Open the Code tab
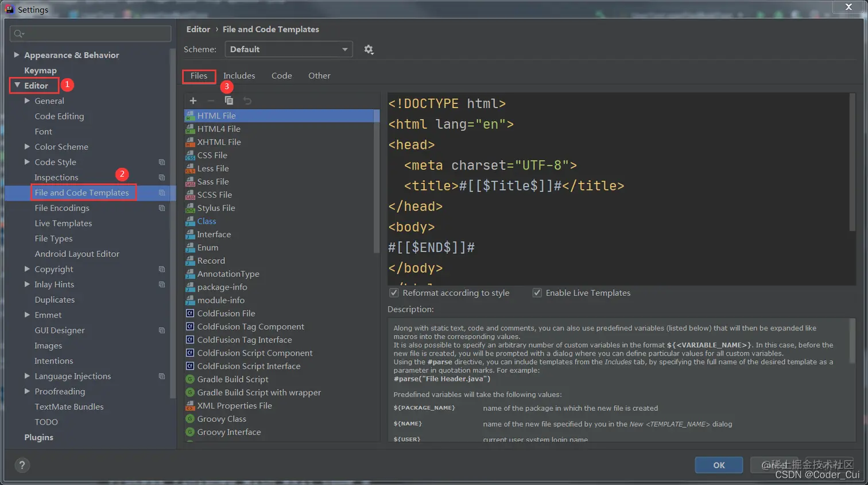The image size is (868, 485). [x=281, y=75]
